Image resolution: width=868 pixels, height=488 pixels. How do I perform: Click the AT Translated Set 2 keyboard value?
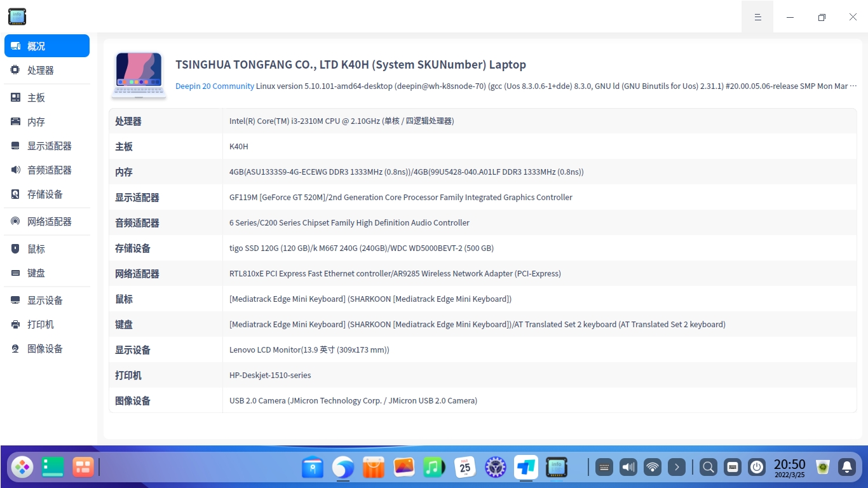[477, 324]
